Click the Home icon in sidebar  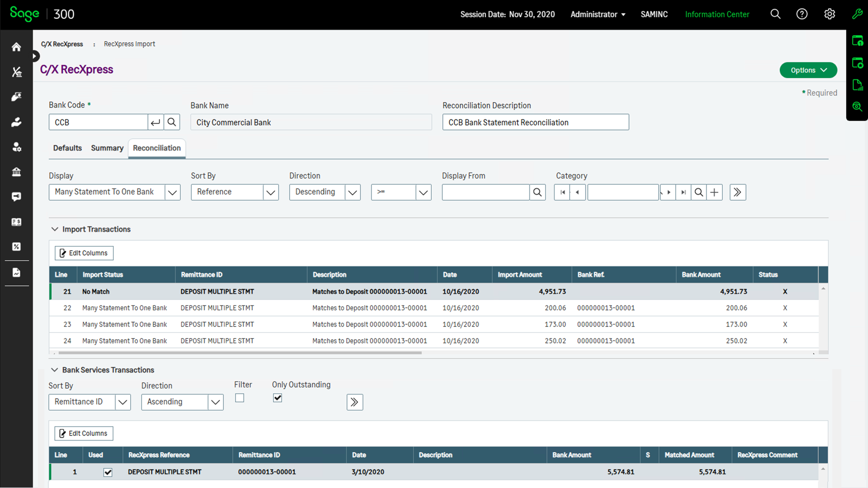click(x=16, y=47)
